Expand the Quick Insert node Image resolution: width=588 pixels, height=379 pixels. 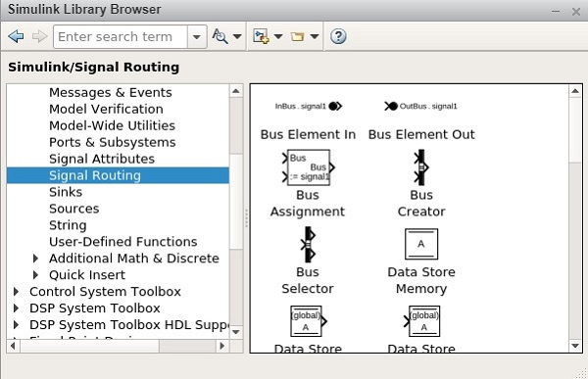click(x=35, y=275)
